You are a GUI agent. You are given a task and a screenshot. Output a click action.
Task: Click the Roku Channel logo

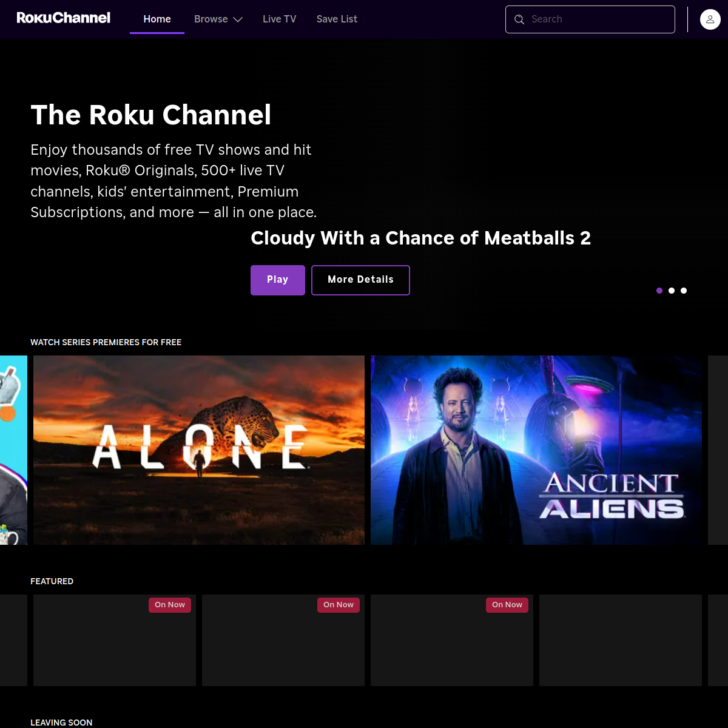pyautogui.click(x=63, y=18)
